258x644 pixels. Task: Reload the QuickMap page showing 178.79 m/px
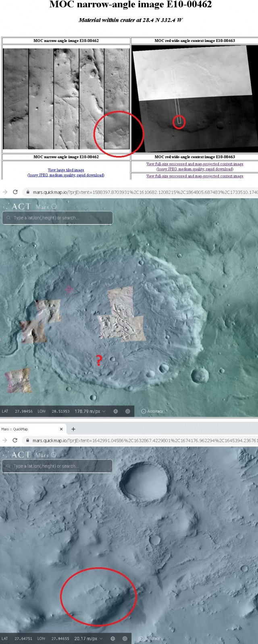[x=15, y=192]
